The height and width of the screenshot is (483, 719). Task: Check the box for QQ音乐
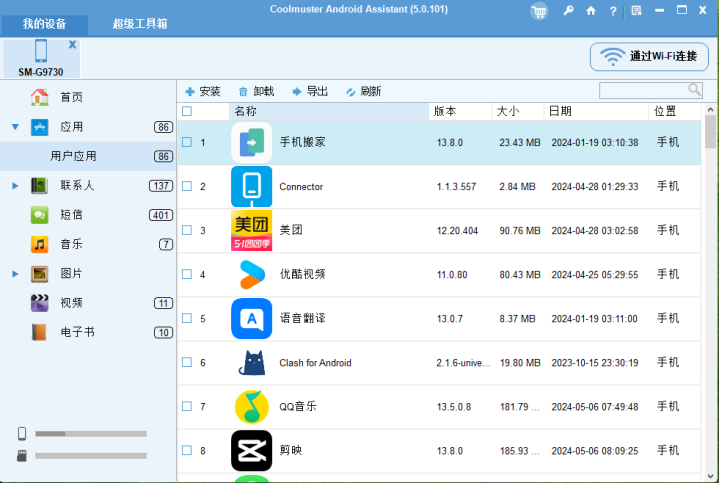[187, 406]
